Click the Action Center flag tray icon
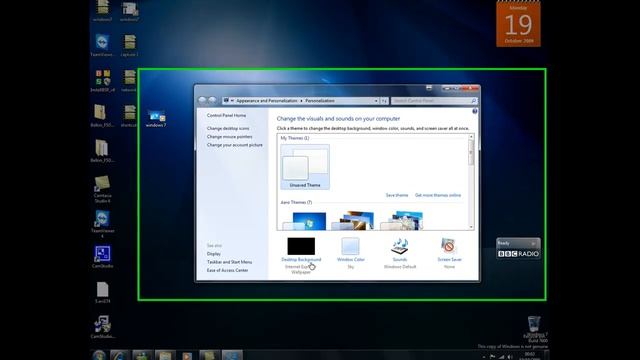The width and height of the screenshot is (640, 360). coord(493,356)
